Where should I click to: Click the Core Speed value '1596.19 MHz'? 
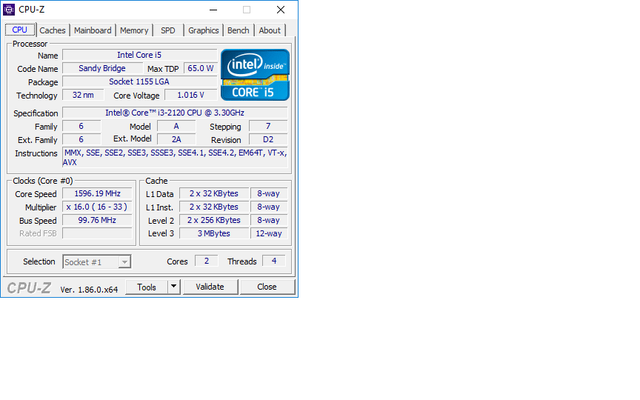(97, 193)
